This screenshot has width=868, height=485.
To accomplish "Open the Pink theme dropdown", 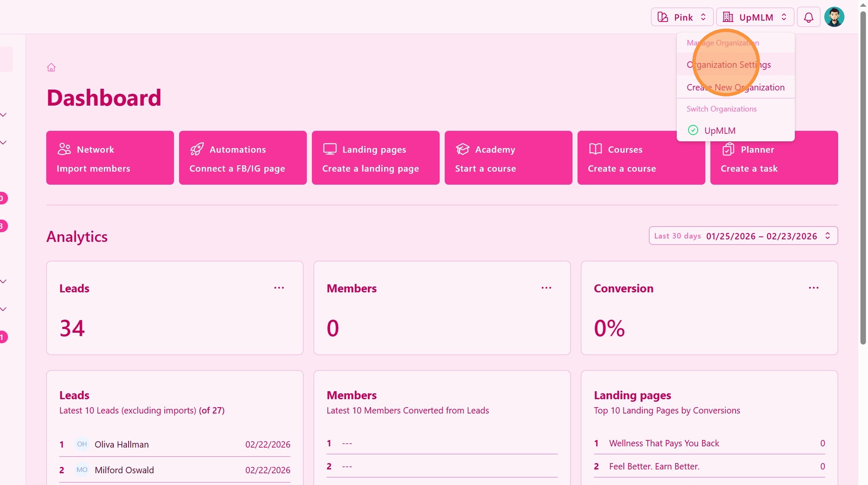I will click(x=682, y=17).
